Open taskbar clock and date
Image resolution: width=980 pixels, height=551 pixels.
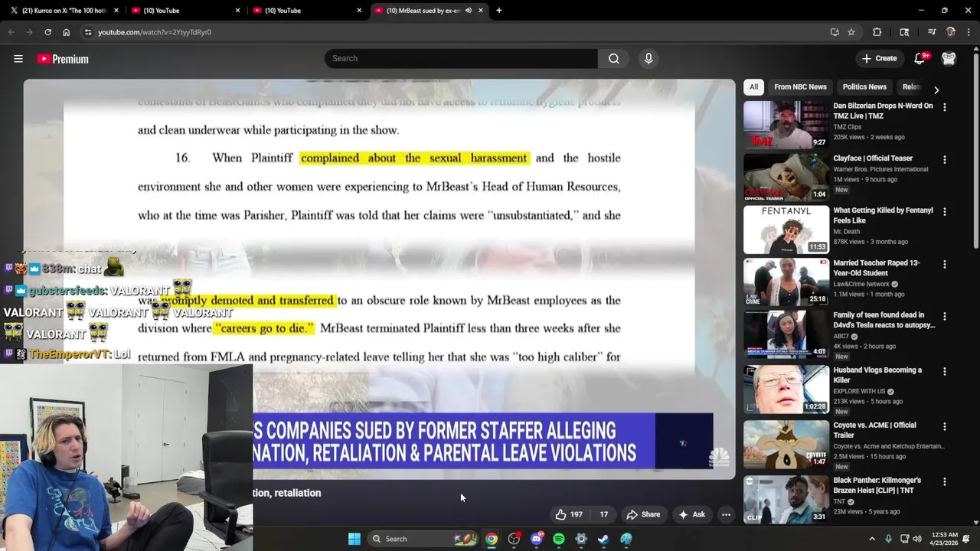click(x=945, y=539)
